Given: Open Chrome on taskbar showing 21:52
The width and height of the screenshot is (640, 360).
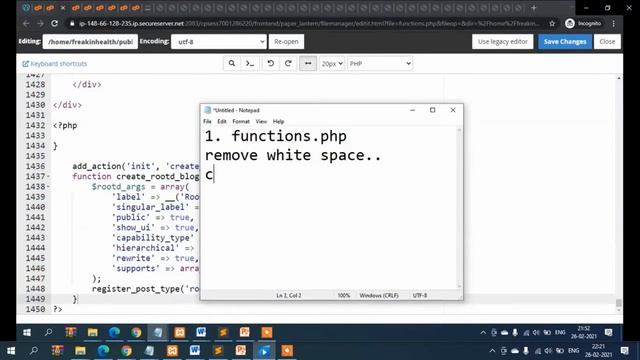Looking at the screenshot, I should pos(136,333).
